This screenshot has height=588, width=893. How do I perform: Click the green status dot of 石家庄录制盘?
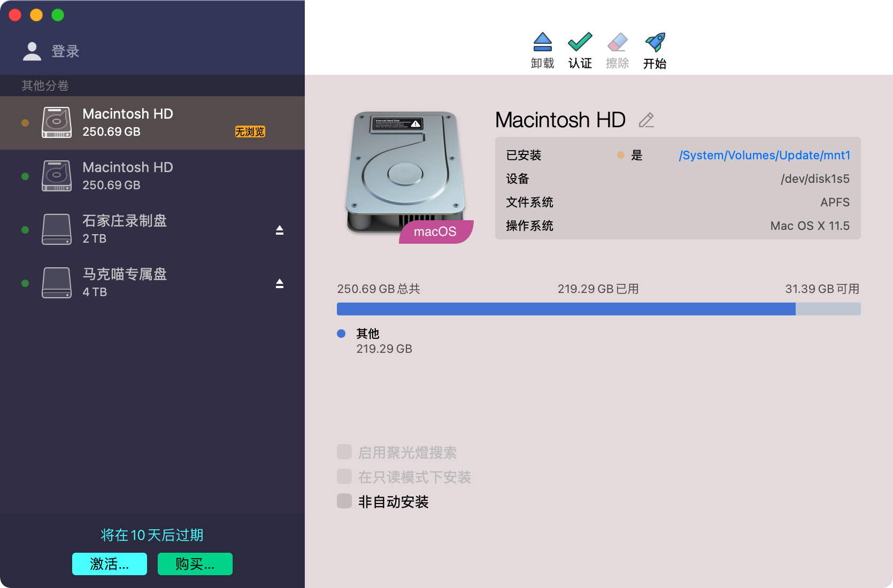[25, 230]
